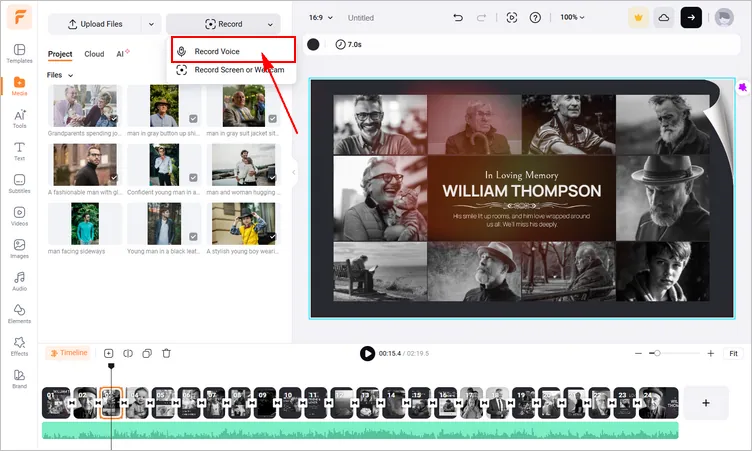Open the 16:9 aspect ratio dropdown
The image size is (752, 451).
pos(320,17)
